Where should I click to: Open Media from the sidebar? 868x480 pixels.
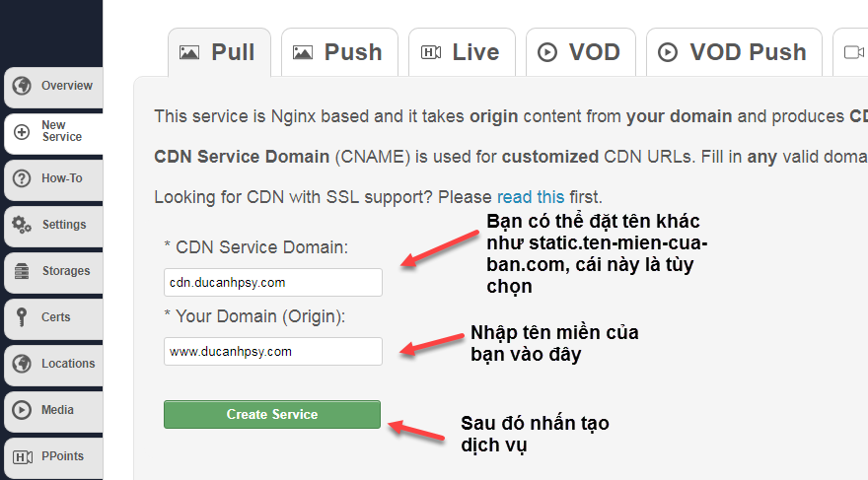pyautogui.click(x=53, y=411)
